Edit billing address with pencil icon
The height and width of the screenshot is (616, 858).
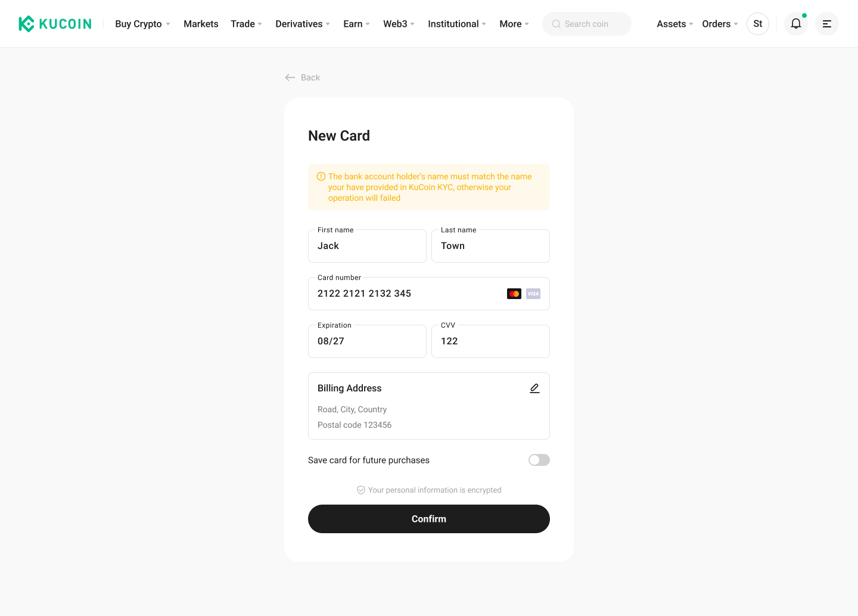point(534,388)
